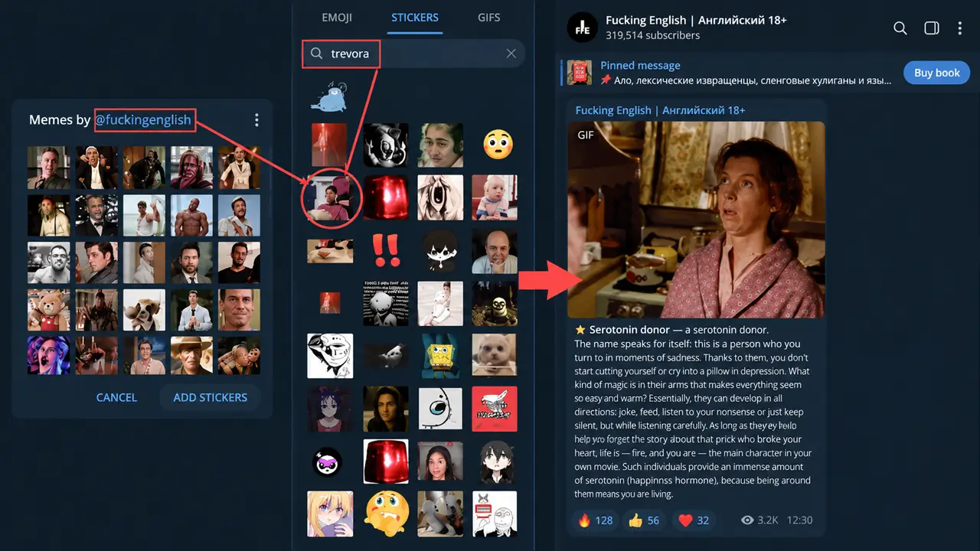Choose the red double exclamation sticker
This screenshot has width=980, height=551.
tap(387, 249)
